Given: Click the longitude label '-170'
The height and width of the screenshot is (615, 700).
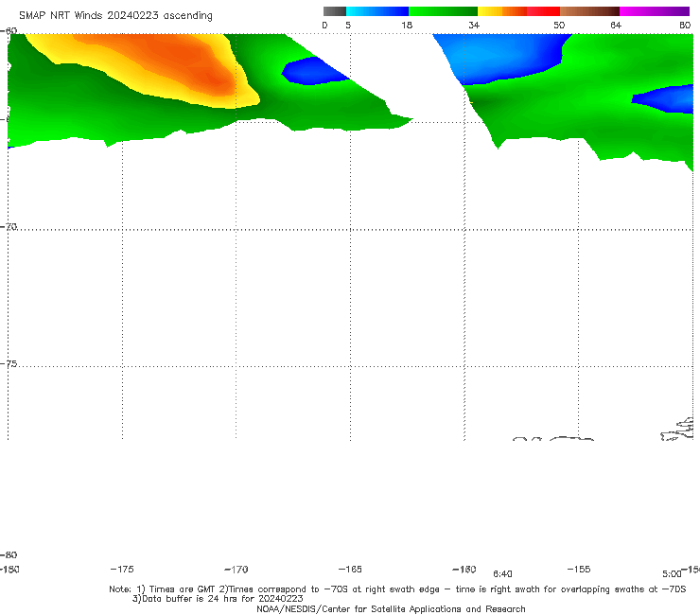Looking at the screenshot, I should (236, 570).
